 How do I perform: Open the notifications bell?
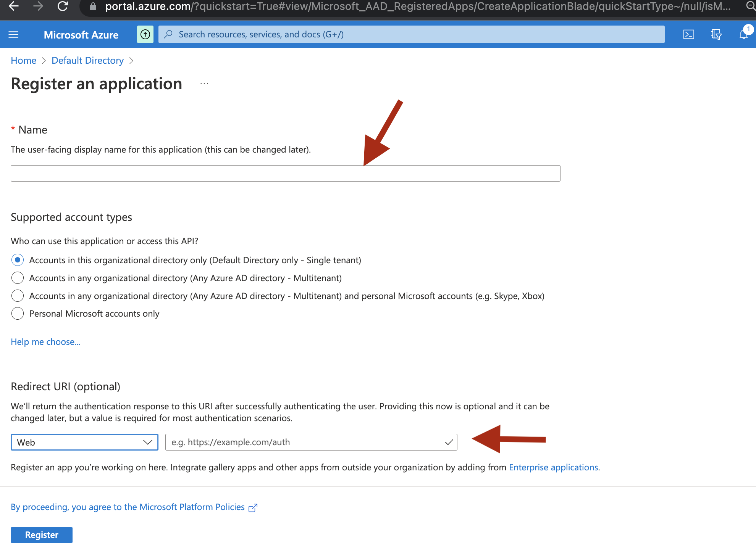pos(744,34)
